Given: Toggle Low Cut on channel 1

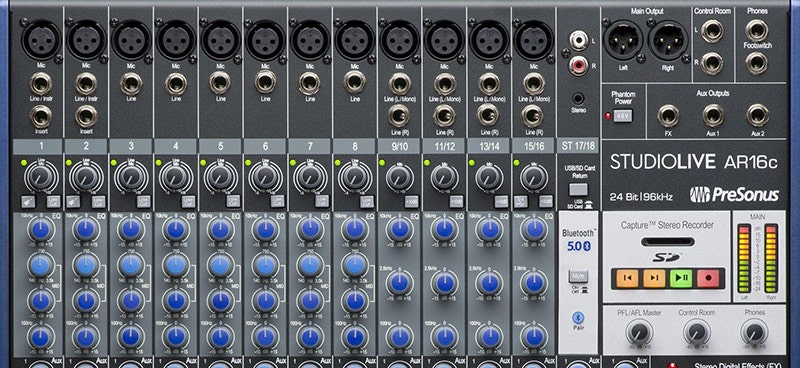Looking at the screenshot, I should (x=54, y=202).
